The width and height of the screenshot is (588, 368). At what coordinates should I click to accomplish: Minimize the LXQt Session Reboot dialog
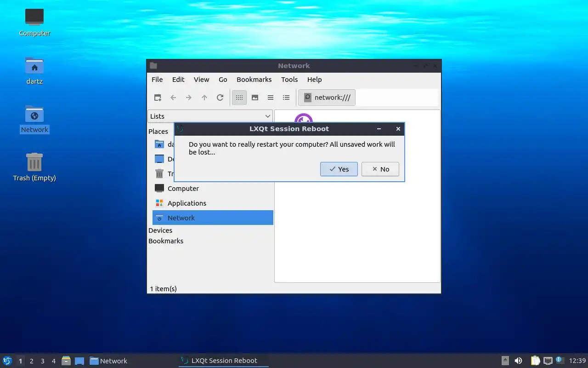[x=379, y=129]
